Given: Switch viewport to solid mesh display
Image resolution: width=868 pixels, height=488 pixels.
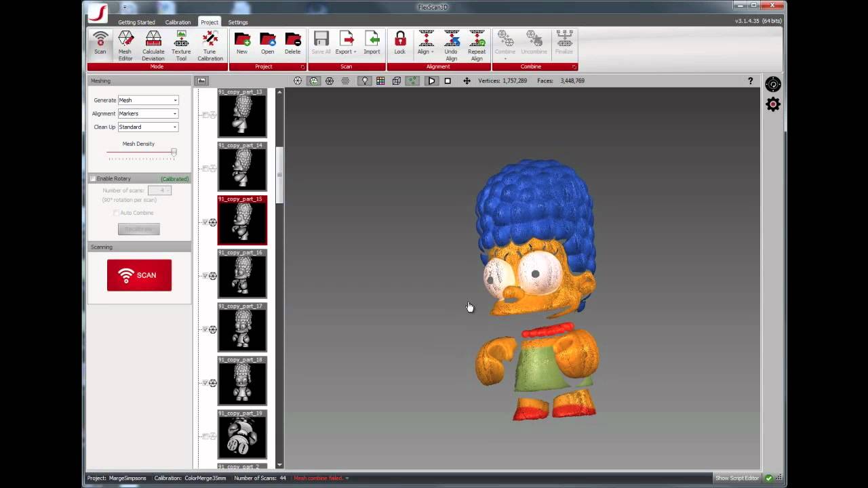Looking at the screenshot, I should 298,81.
